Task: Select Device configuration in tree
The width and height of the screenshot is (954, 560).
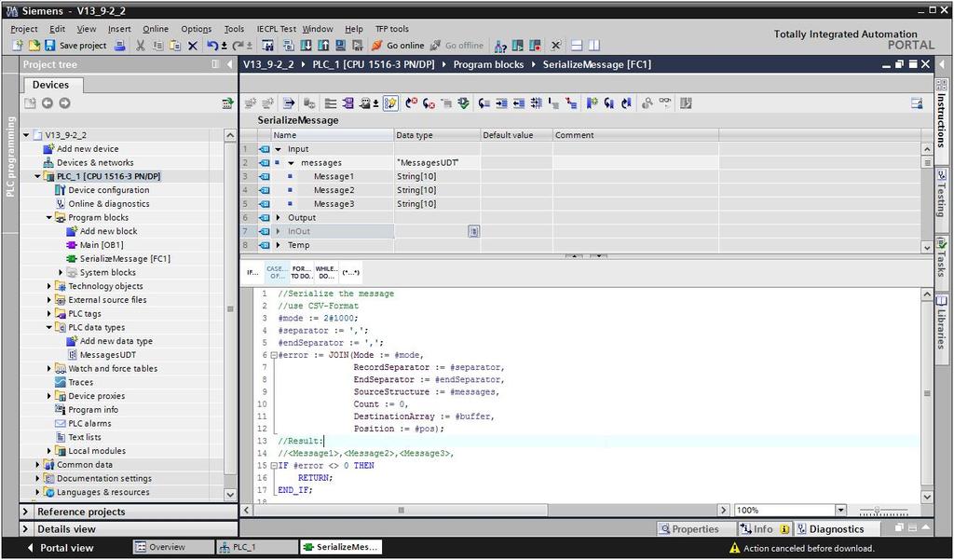Action: click(x=108, y=190)
